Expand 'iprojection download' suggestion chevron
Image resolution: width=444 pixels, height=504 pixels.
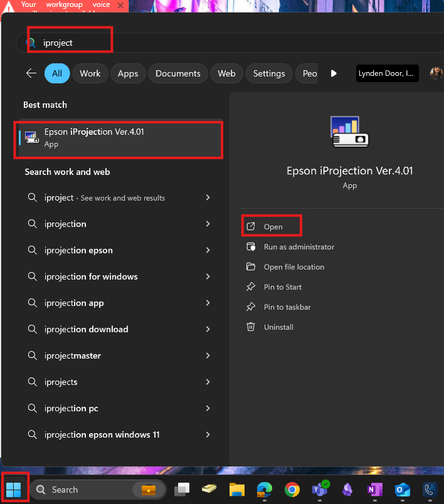[x=208, y=329]
